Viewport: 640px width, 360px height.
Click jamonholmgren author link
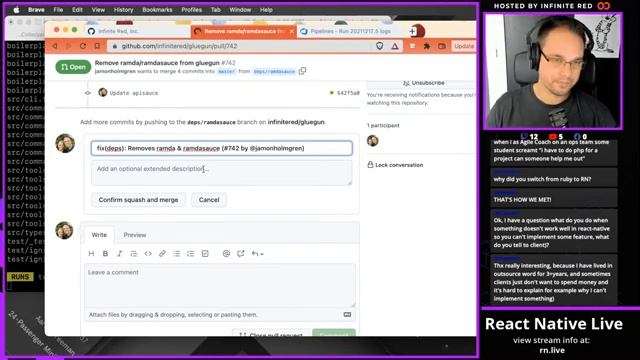pos(115,71)
